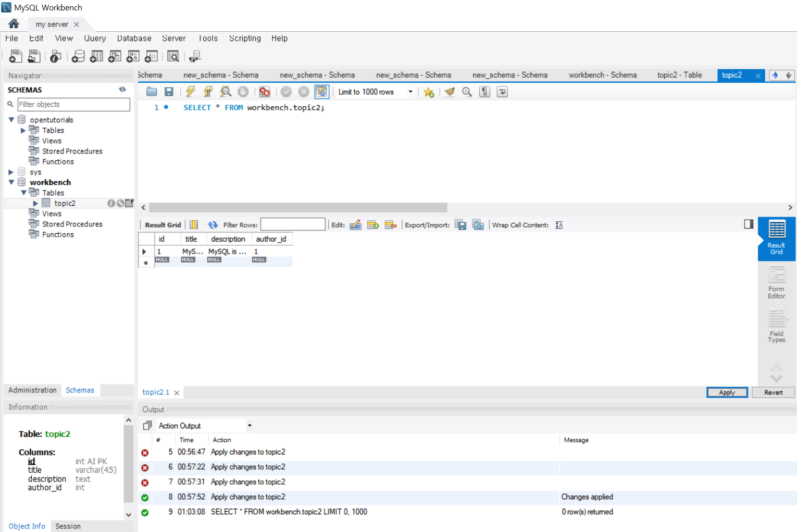797x532 pixels.
Task: Click the Filter Rows input field
Action: click(293, 224)
